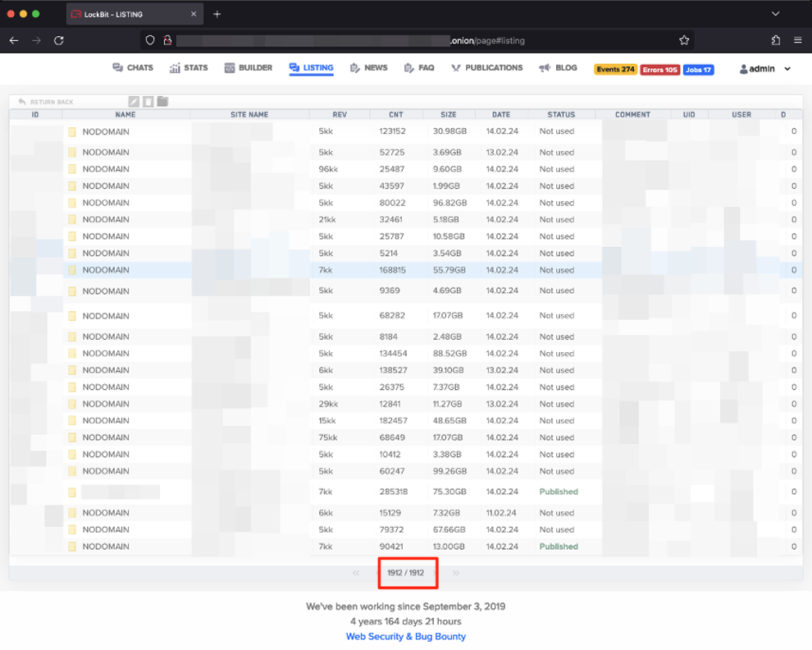Open the tab list chevron in the title bar
Viewport: 812px width, 650px height.
[775, 14]
